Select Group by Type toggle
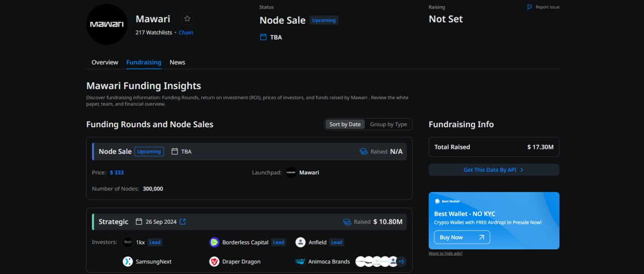Image resolution: width=644 pixels, height=274 pixels. pyautogui.click(x=388, y=124)
